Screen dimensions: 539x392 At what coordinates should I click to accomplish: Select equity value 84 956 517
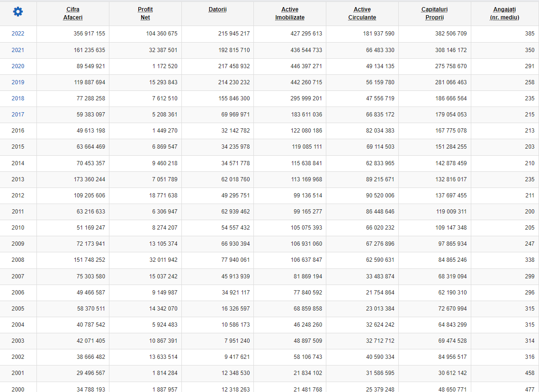[452, 357]
